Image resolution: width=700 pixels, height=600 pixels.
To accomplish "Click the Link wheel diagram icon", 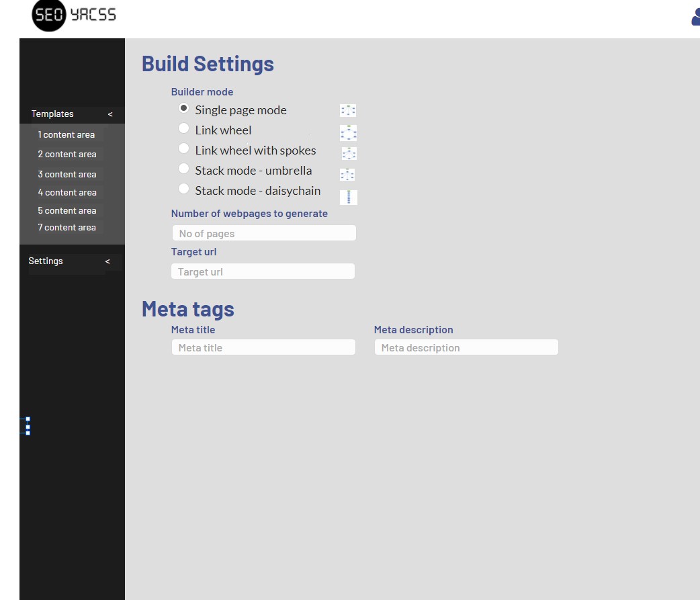I will [349, 132].
